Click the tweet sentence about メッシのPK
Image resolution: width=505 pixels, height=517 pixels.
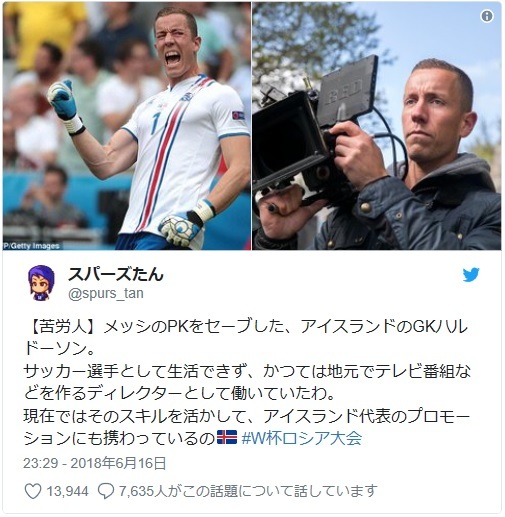coord(246,337)
